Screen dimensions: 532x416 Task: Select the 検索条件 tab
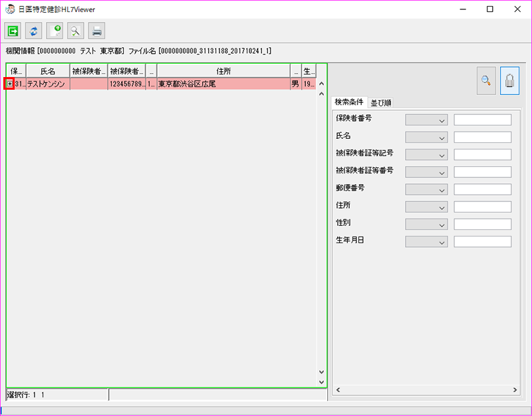tap(349, 102)
